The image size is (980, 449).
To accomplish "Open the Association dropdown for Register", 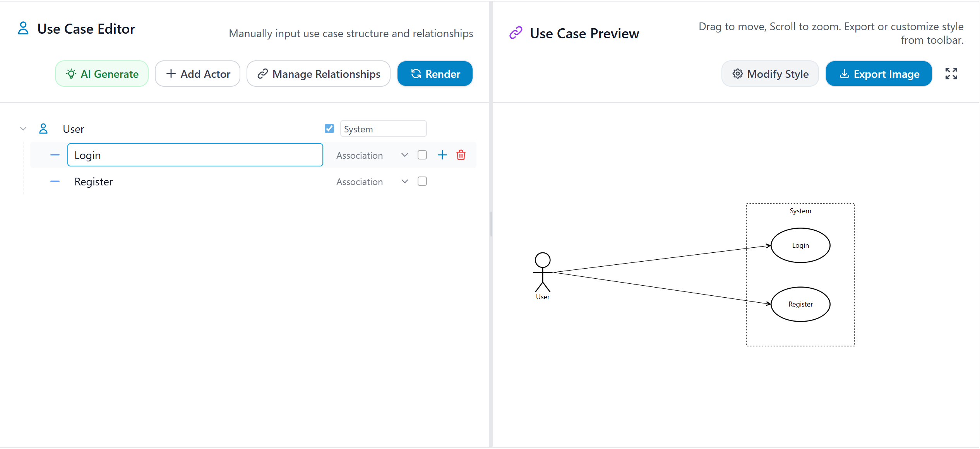I will click(x=404, y=181).
